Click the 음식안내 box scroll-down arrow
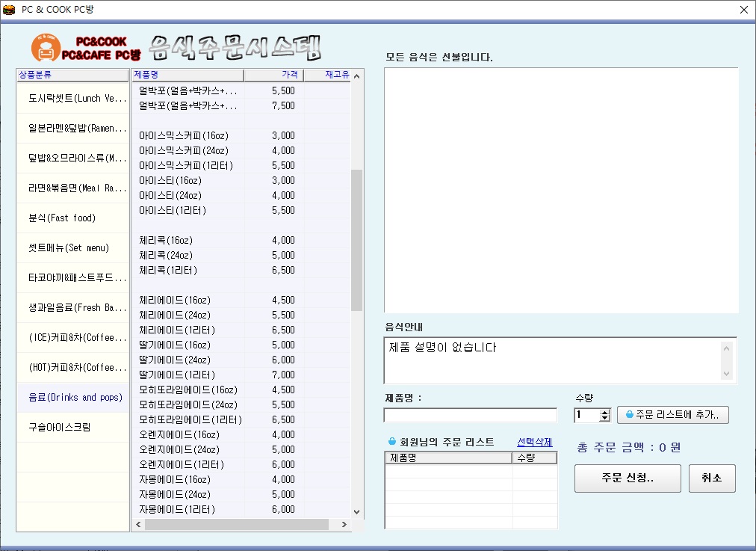This screenshot has height=551, width=756. coord(727,374)
